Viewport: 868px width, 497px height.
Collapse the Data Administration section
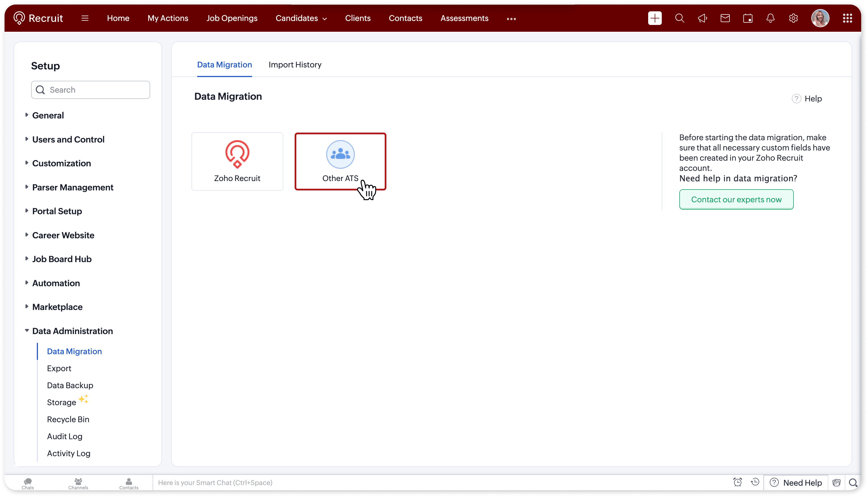[x=72, y=331]
